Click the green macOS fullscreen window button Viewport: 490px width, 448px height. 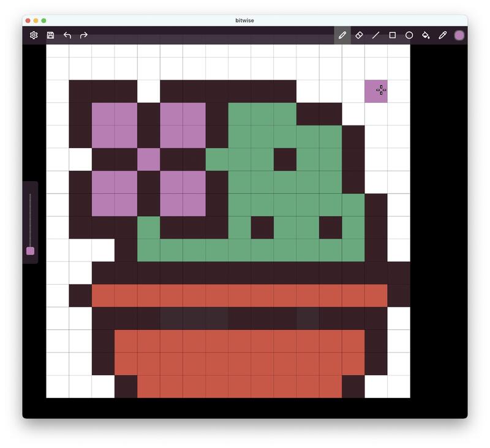(43, 21)
